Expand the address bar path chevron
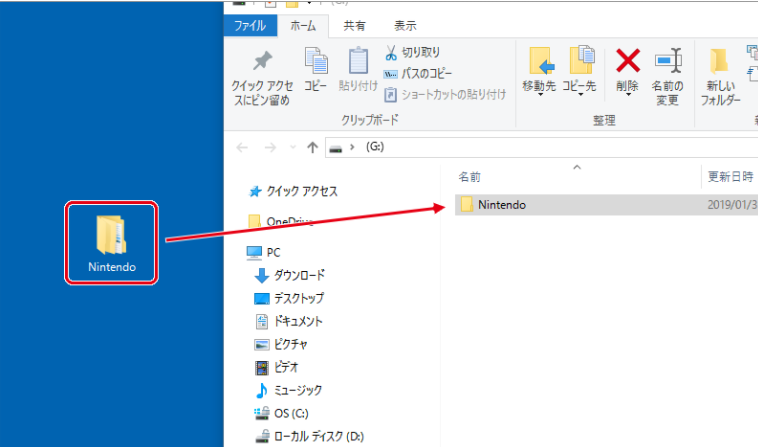This screenshot has height=447, width=758. click(352, 147)
